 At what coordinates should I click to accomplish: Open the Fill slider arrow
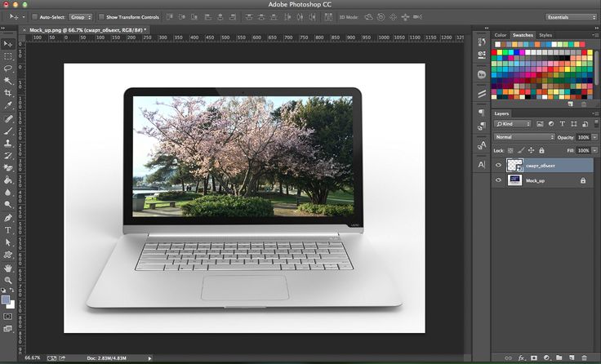(x=594, y=151)
